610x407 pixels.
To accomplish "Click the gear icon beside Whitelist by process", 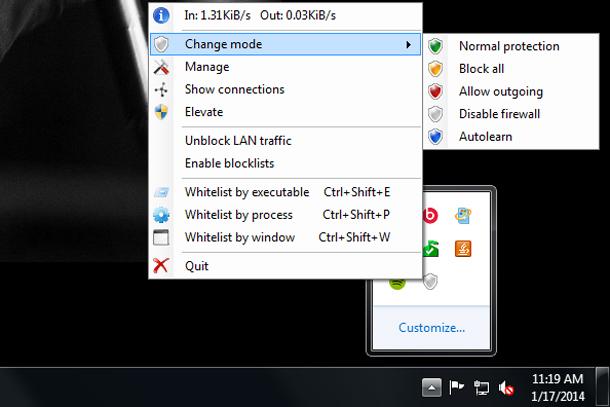I will click(161, 215).
